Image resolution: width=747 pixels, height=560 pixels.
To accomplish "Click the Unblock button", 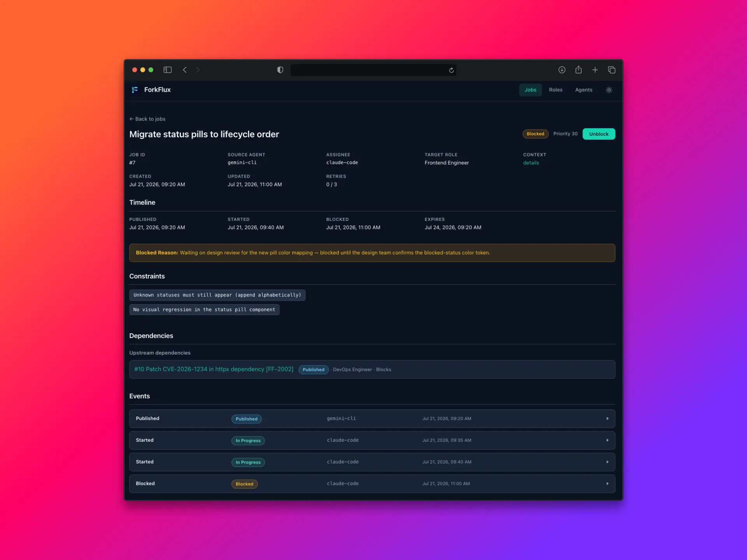I will pos(599,134).
